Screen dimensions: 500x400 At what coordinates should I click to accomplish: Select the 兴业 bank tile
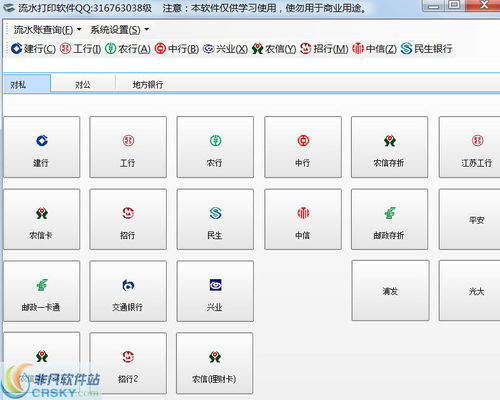coord(215,291)
